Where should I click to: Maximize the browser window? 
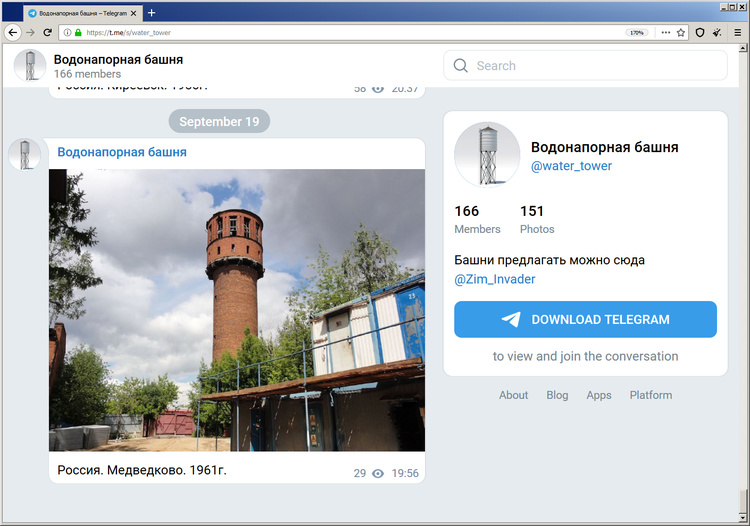pyautogui.click(x=733, y=7)
